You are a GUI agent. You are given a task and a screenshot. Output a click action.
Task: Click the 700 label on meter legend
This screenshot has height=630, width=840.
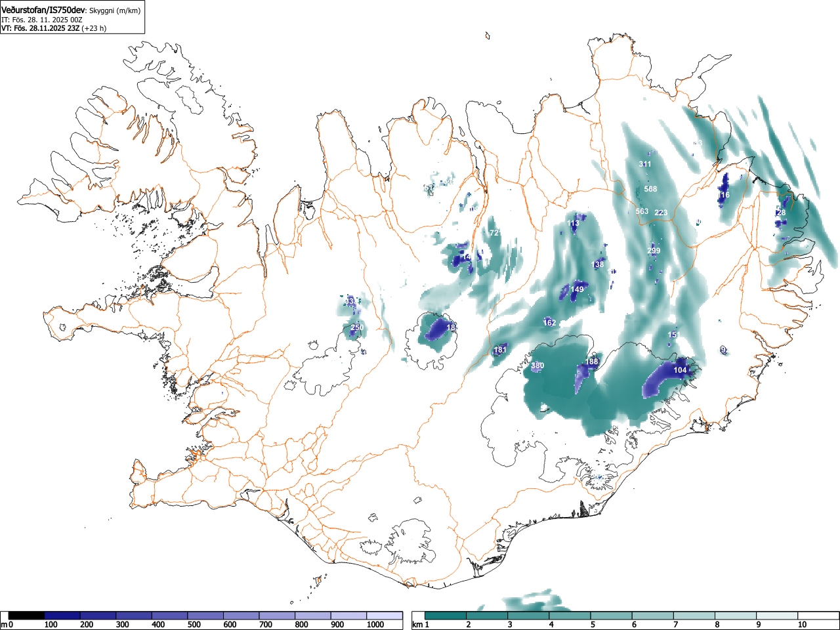tap(265, 625)
